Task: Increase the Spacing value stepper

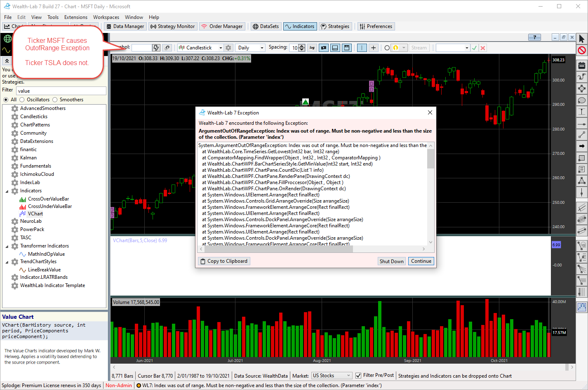Action: [302, 46]
